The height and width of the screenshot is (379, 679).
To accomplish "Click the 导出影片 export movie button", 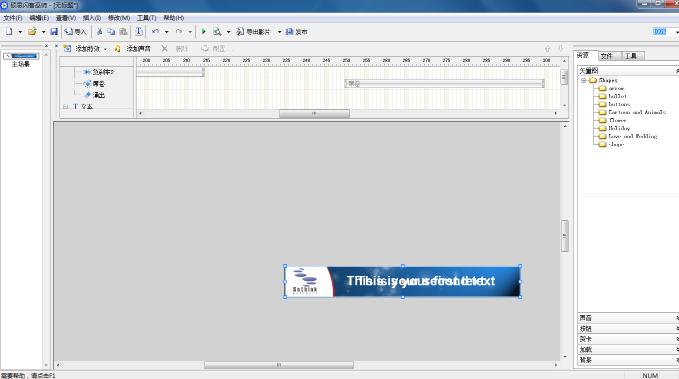I will (x=253, y=32).
